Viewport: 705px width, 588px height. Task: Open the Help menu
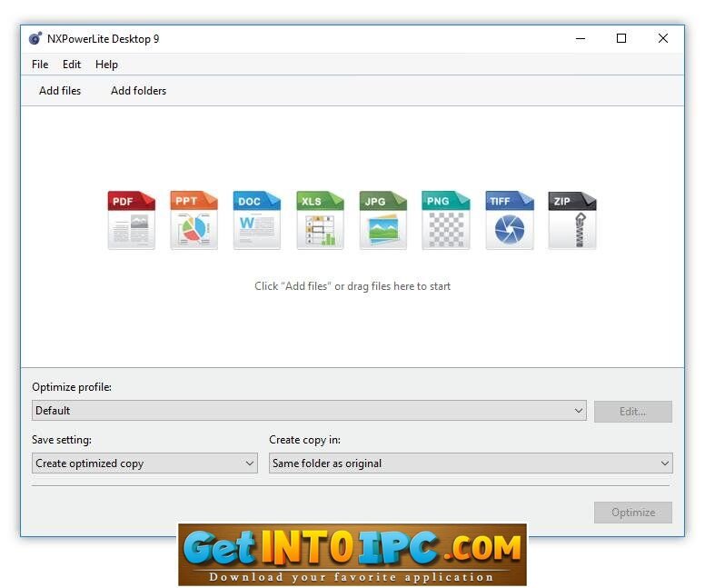point(106,65)
